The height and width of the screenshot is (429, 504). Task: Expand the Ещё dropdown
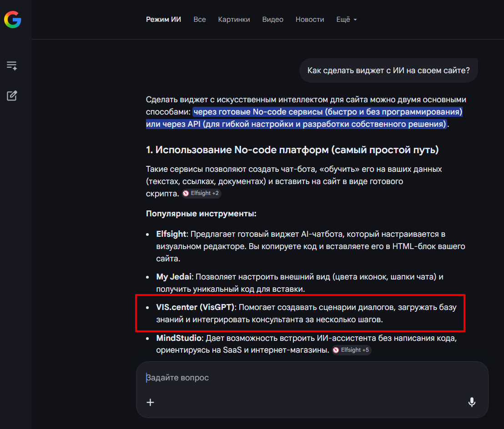tap(346, 20)
